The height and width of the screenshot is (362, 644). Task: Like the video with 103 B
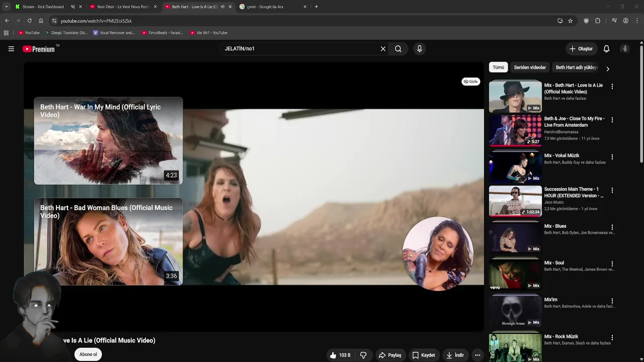tap(340, 355)
